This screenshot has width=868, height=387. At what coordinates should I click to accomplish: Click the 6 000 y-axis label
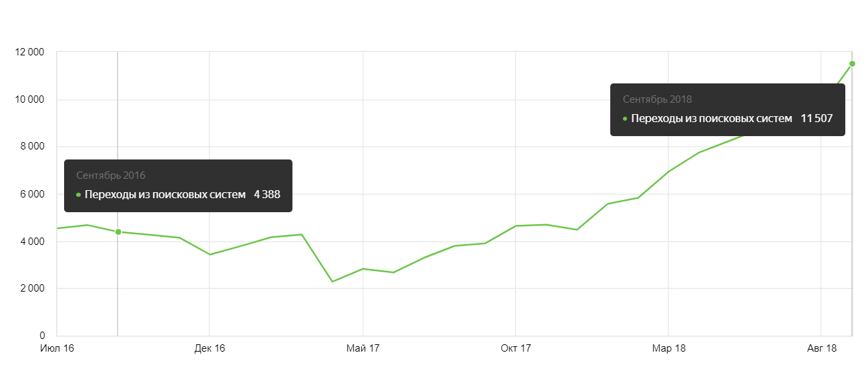click(31, 194)
